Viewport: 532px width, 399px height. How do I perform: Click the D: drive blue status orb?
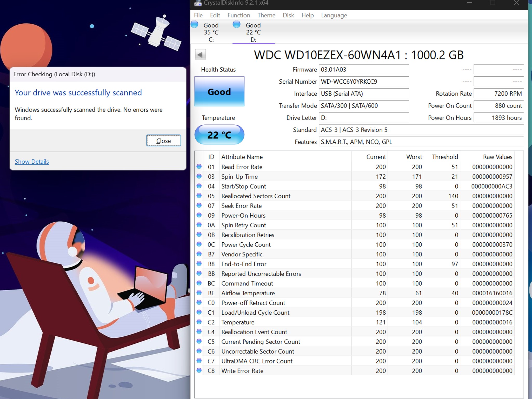236,24
